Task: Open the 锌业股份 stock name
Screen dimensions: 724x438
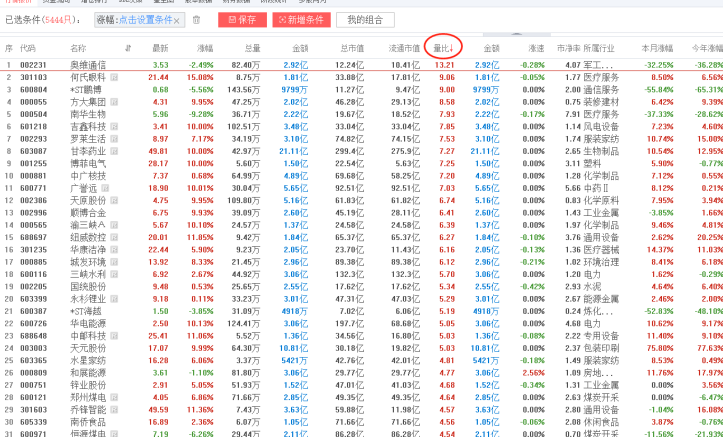Action: click(88, 385)
